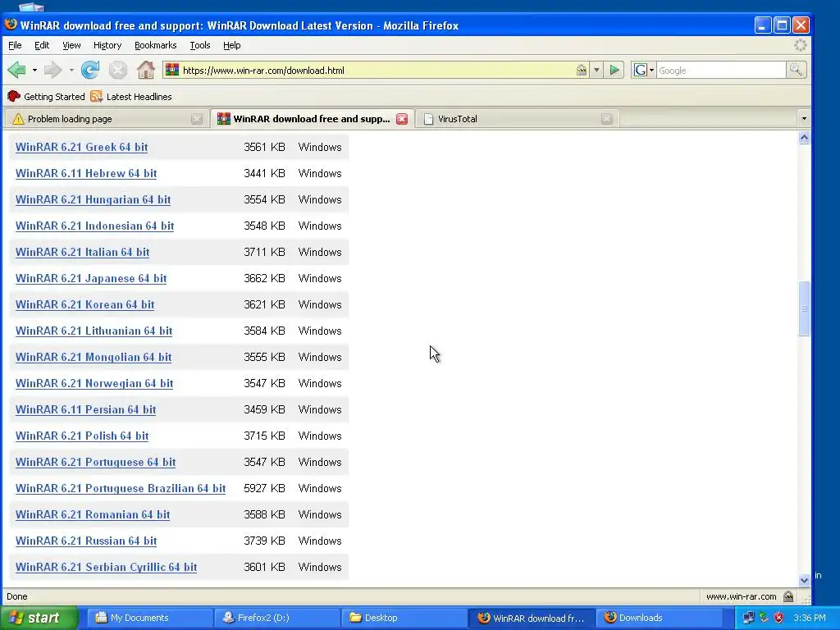840x630 pixels.
Task: Download WinRAR 6.21 Italian 64 bit
Action: point(82,253)
